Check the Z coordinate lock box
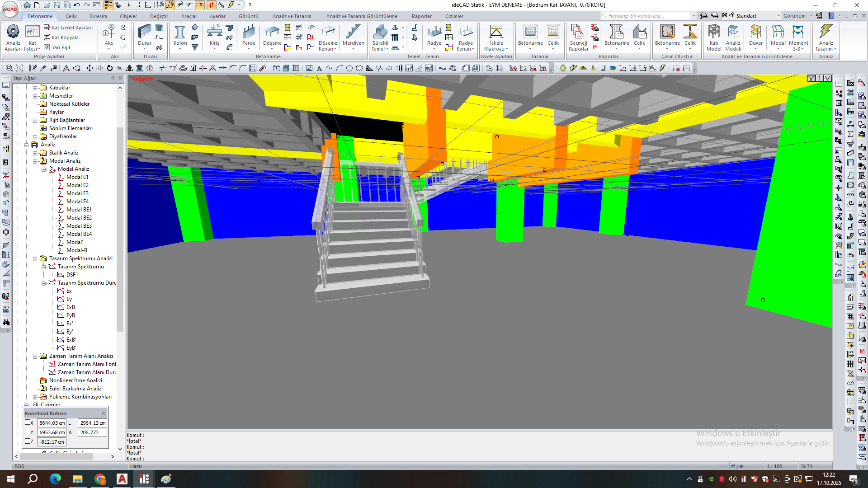The width and height of the screenshot is (868, 488). pyautogui.click(x=28, y=441)
